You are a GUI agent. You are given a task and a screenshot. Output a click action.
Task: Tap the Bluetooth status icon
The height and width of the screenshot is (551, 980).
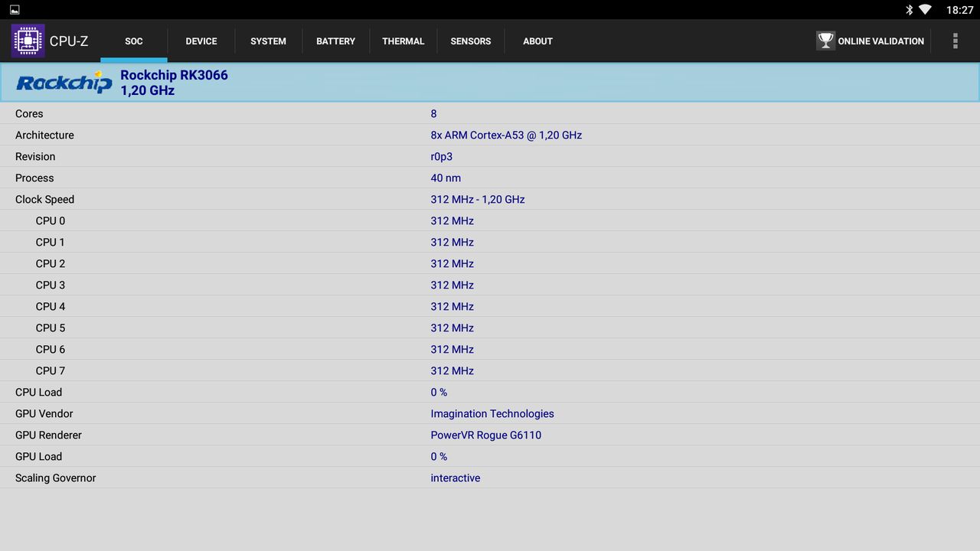(909, 10)
